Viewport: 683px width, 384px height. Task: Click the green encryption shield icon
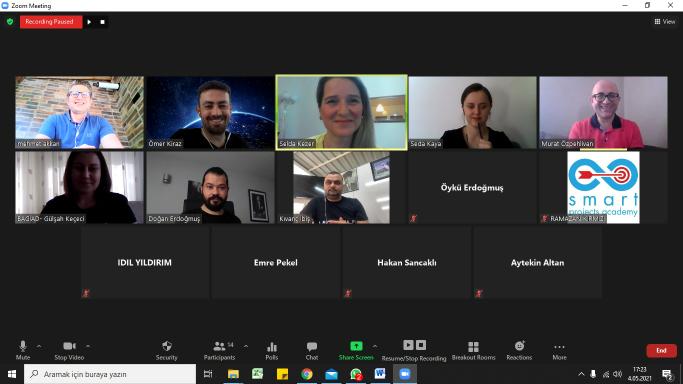pyautogui.click(x=10, y=21)
